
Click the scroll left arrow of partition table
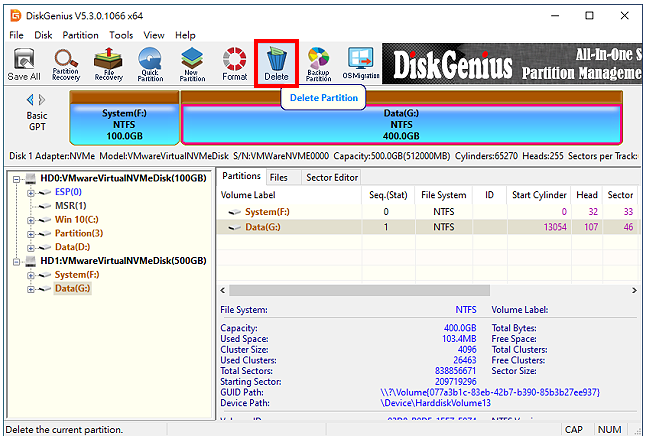[222, 290]
